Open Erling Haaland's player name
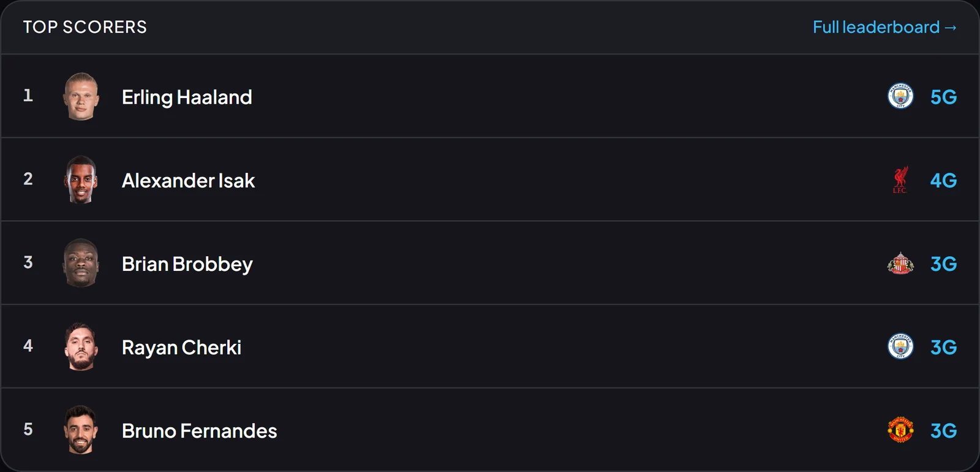This screenshot has width=980, height=472. pos(187,97)
